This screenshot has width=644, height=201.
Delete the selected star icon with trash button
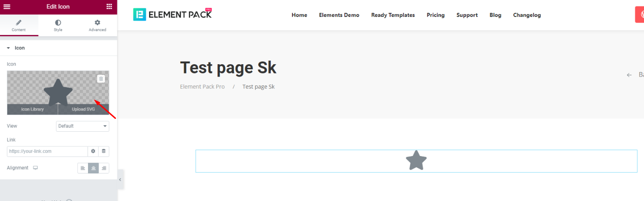pos(101,79)
